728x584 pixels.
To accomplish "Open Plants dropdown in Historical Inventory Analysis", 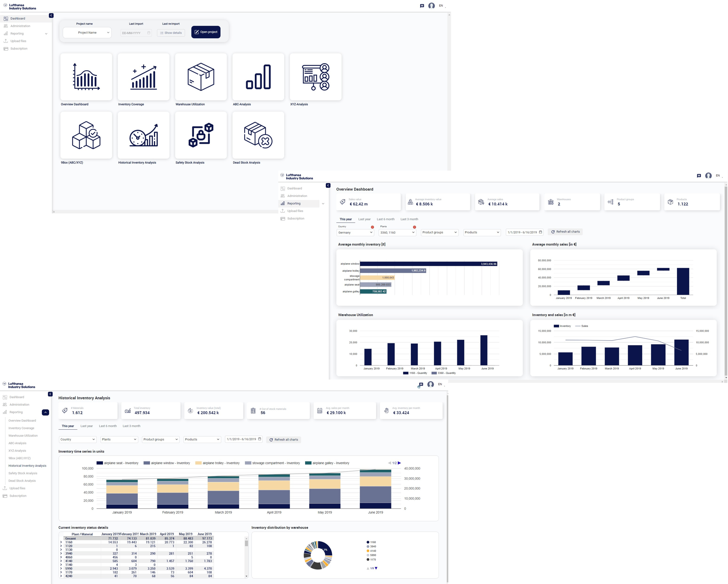I will [x=119, y=439].
